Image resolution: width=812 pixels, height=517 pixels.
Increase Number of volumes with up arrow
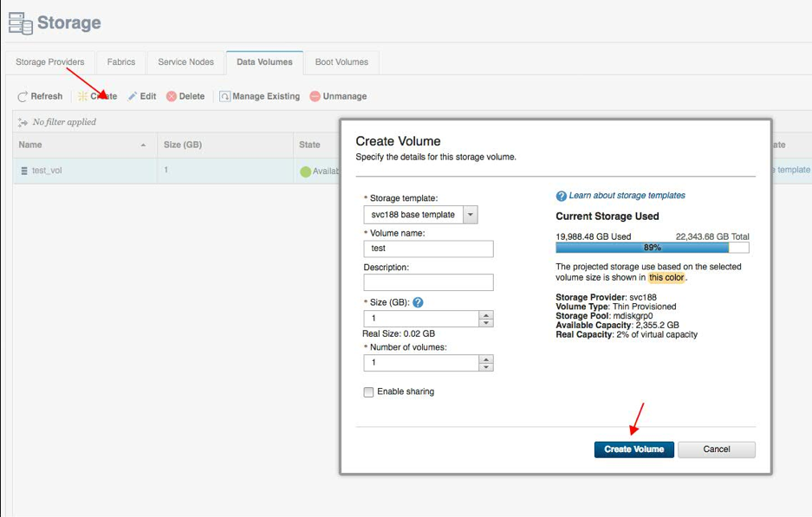[x=486, y=359]
